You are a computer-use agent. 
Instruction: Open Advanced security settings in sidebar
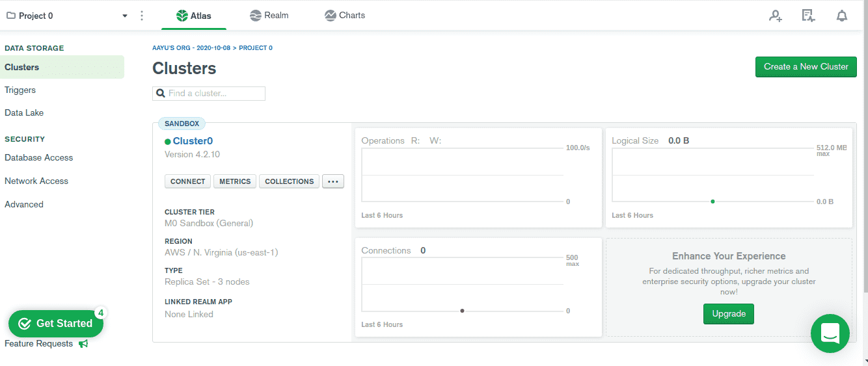tap(24, 205)
